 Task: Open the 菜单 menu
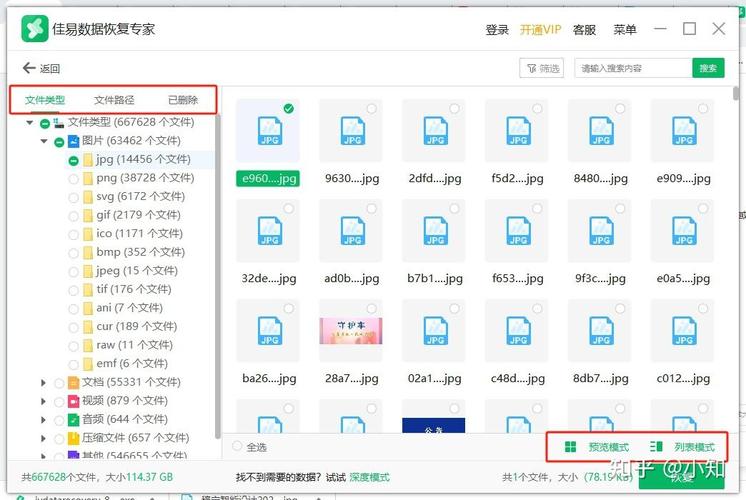tap(625, 29)
